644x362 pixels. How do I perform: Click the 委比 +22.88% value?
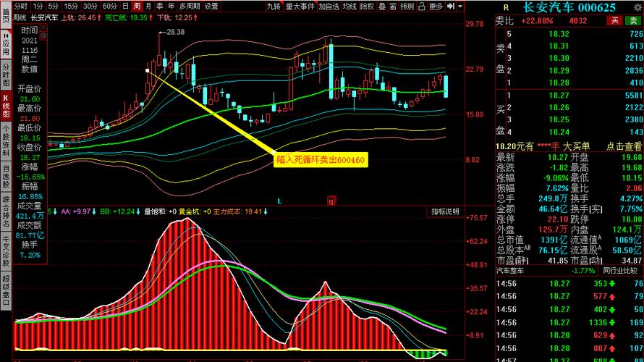[x=537, y=20]
